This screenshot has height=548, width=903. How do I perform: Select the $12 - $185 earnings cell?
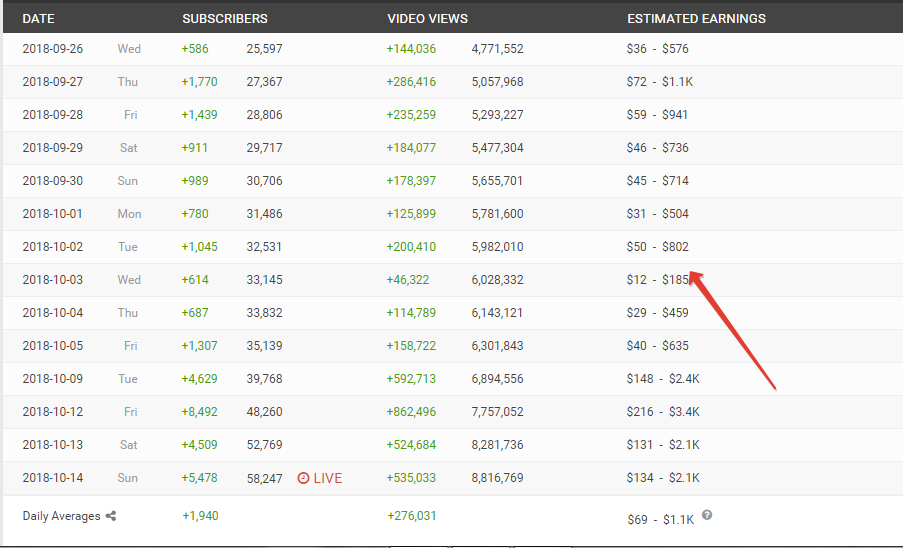(x=658, y=280)
